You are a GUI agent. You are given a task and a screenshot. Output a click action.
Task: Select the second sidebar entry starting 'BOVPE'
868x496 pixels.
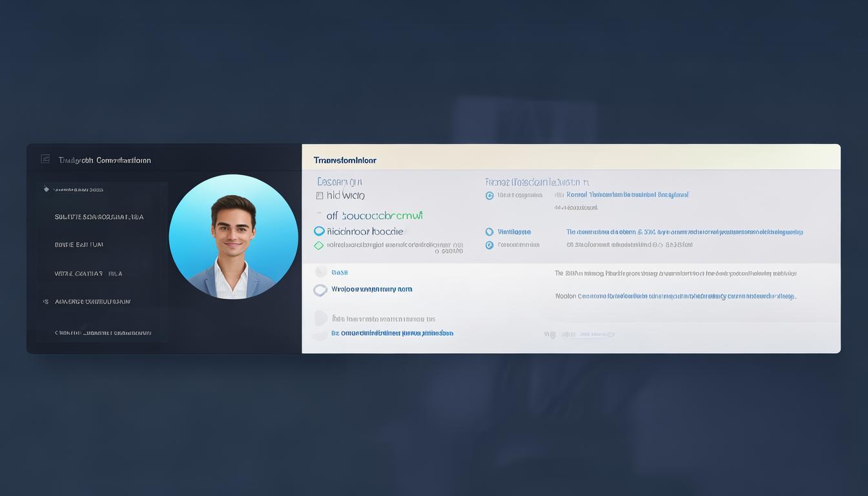pyautogui.click(x=79, y=245)
